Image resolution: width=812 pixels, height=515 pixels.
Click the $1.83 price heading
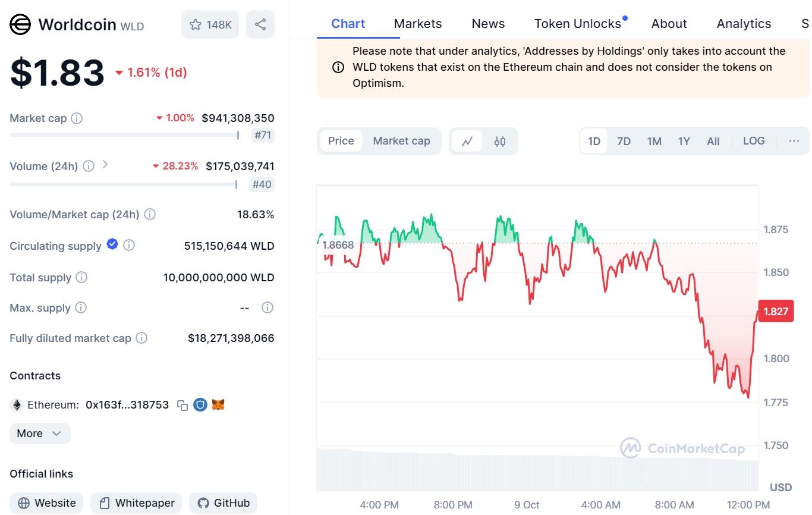point(58,73)
